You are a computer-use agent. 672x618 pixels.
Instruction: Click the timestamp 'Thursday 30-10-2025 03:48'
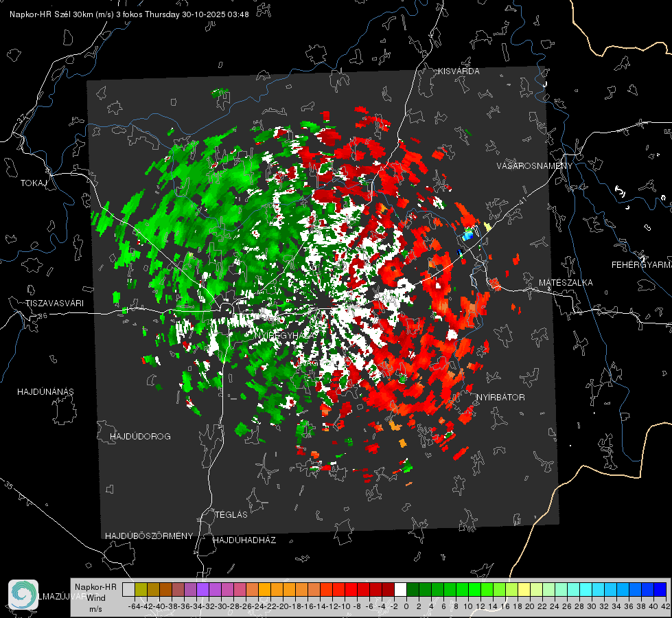pos(197,14)
